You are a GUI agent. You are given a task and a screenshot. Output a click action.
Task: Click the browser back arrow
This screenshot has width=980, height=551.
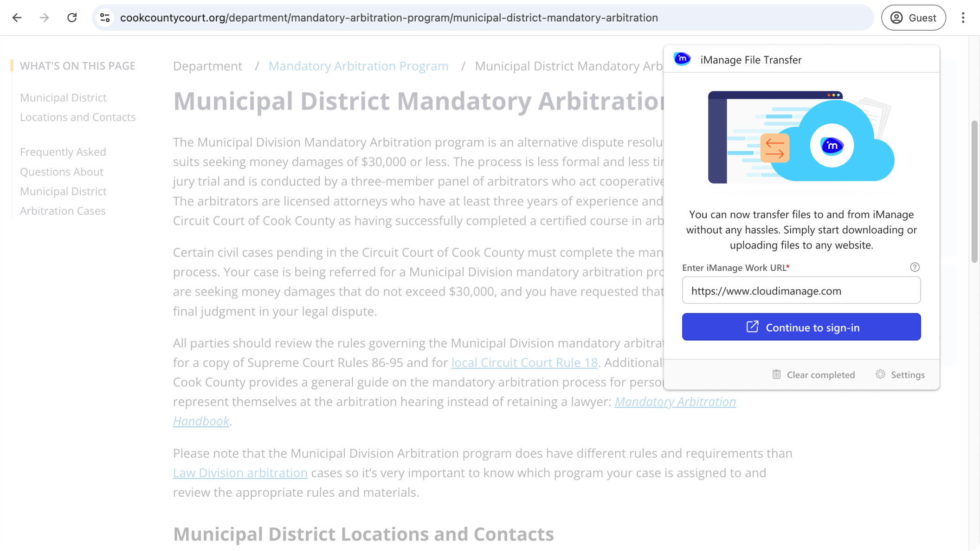pos(17,18)
